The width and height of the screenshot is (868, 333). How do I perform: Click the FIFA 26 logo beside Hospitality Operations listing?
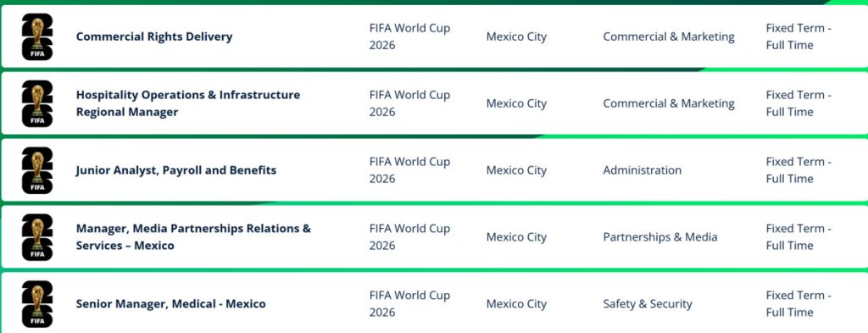click(37, 103)
